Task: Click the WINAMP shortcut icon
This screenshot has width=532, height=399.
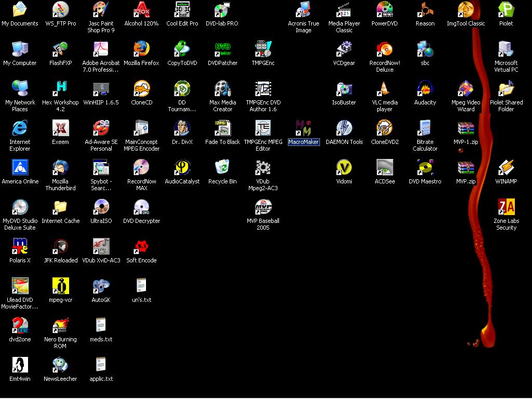Action: [506, 167]
